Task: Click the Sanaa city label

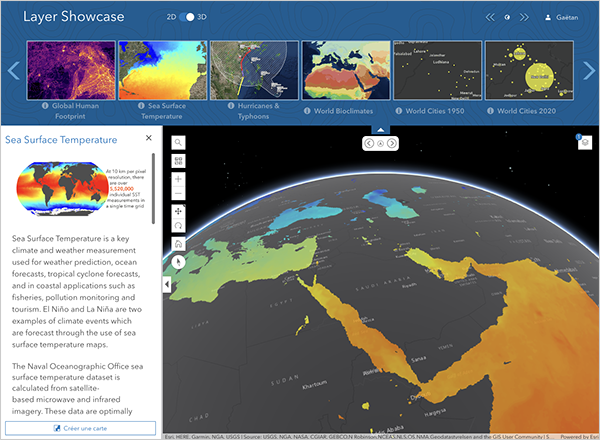Action: [x=418, y=359]
